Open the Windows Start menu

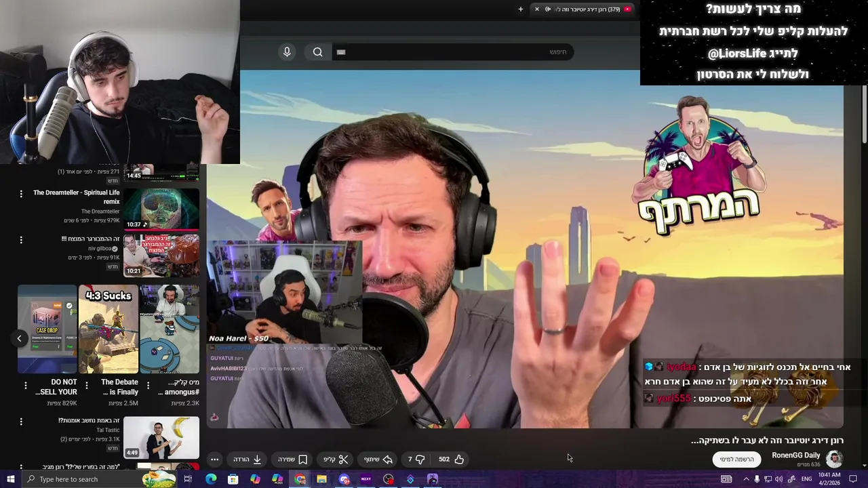tap(10, 479)
